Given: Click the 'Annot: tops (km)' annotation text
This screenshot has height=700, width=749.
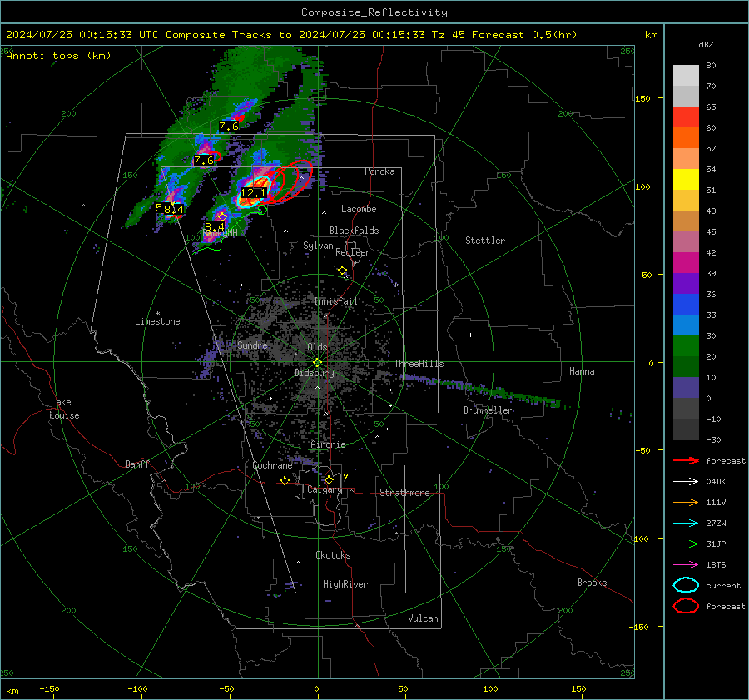Looking at the screenshot, I should 58,56.
